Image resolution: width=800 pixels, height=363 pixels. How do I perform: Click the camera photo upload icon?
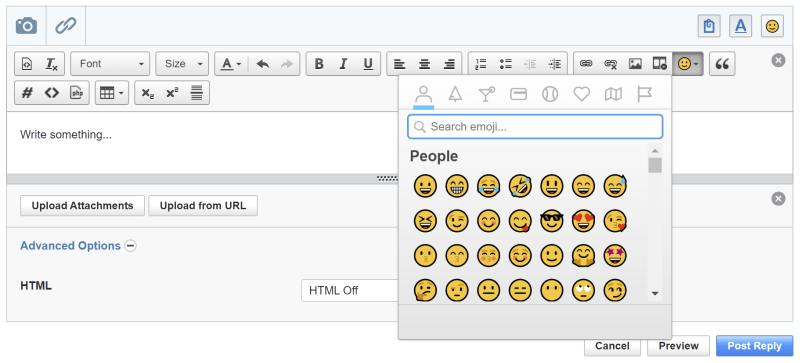(x=27, y=26)
